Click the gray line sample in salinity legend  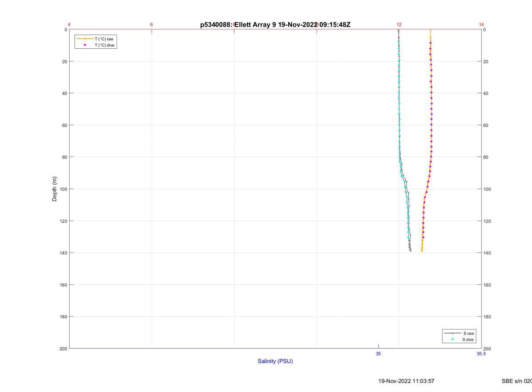(x=453, y=333)
